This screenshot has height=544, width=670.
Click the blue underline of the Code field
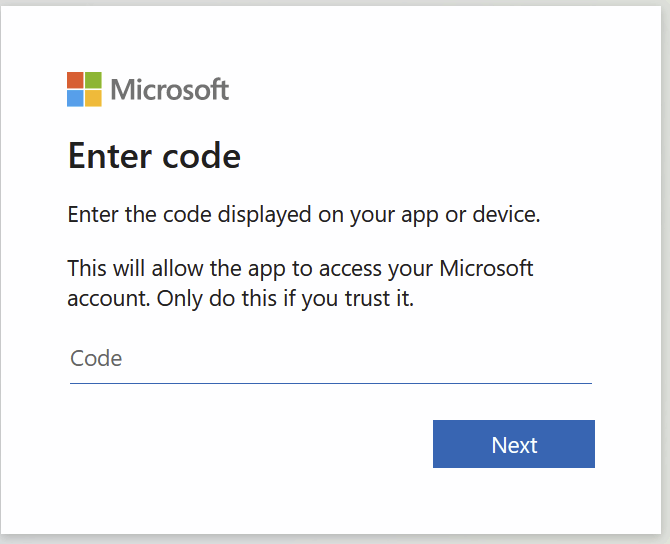331,383
